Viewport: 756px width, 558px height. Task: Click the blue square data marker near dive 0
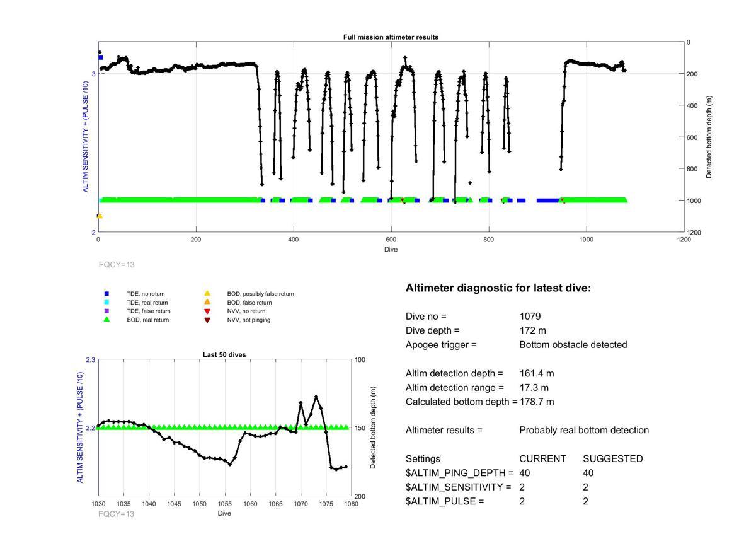101,57
